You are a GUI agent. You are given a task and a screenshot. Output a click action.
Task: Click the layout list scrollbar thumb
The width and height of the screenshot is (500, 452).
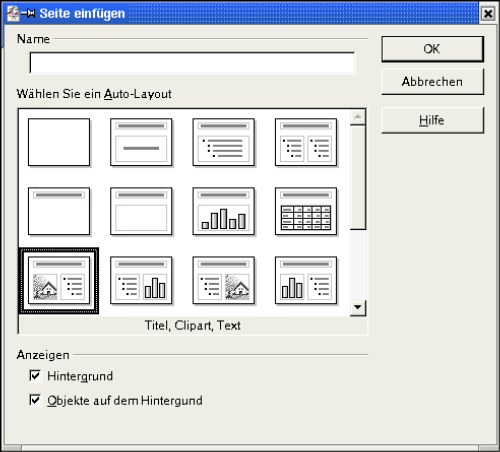coord(358,177)
